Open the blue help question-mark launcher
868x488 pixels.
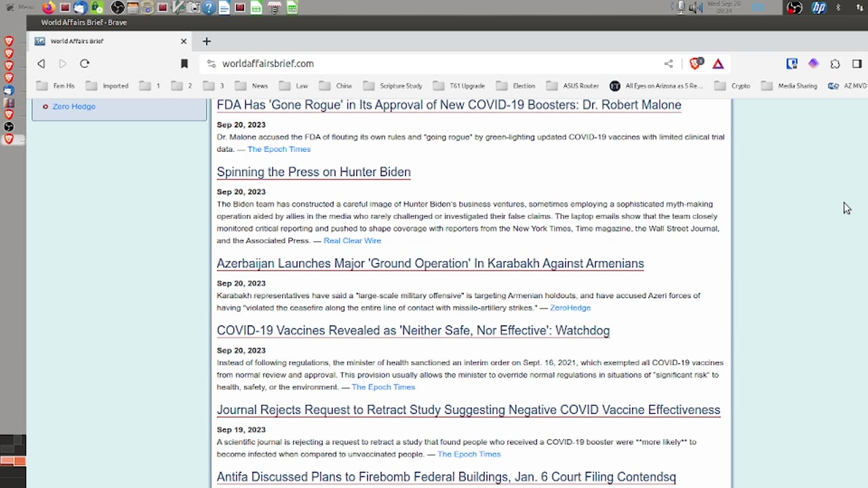pos(209,7)
